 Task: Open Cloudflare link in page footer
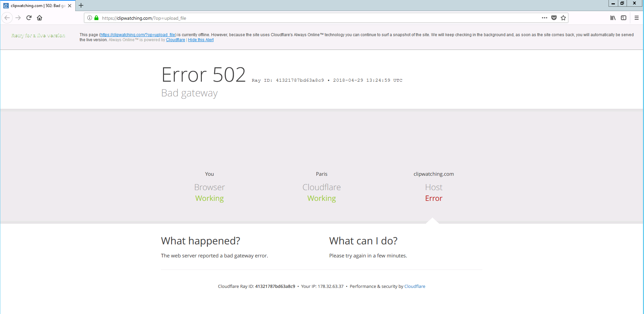coord(415,286)
